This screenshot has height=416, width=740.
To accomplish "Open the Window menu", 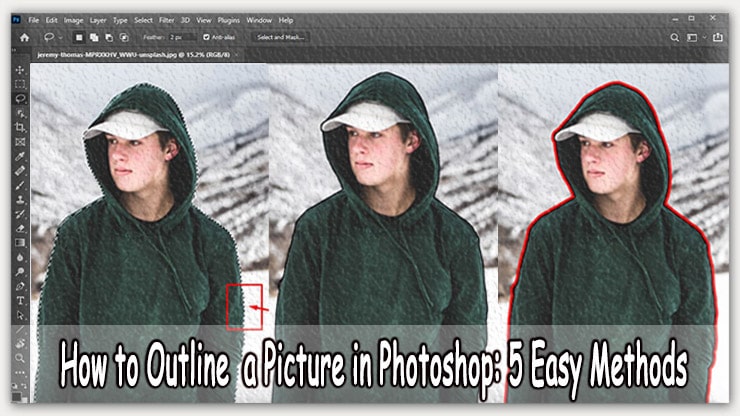I will click(x=259, y=20).
